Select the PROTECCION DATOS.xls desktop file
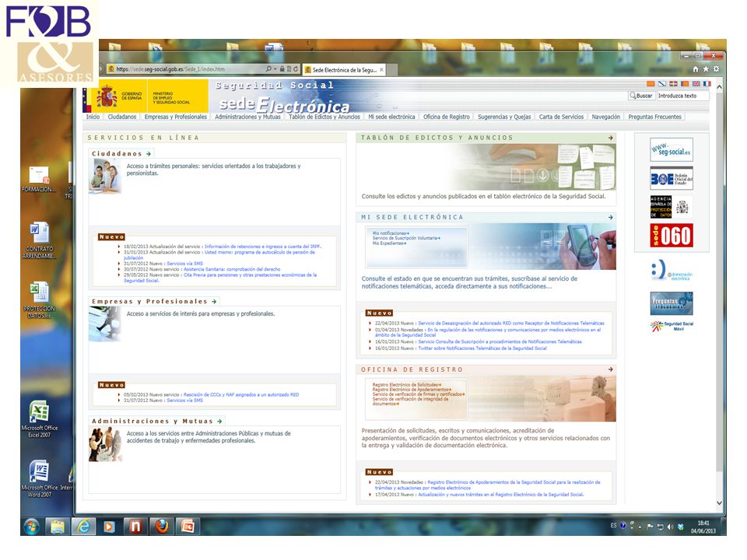This screenshot has height=560, width=747. (x=39, y=300)
